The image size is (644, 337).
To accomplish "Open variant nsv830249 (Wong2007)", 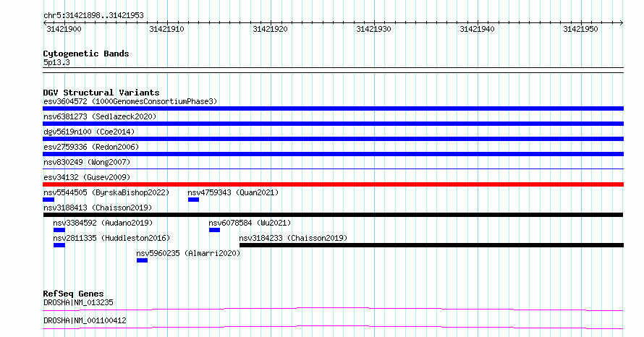I will 87,162.
